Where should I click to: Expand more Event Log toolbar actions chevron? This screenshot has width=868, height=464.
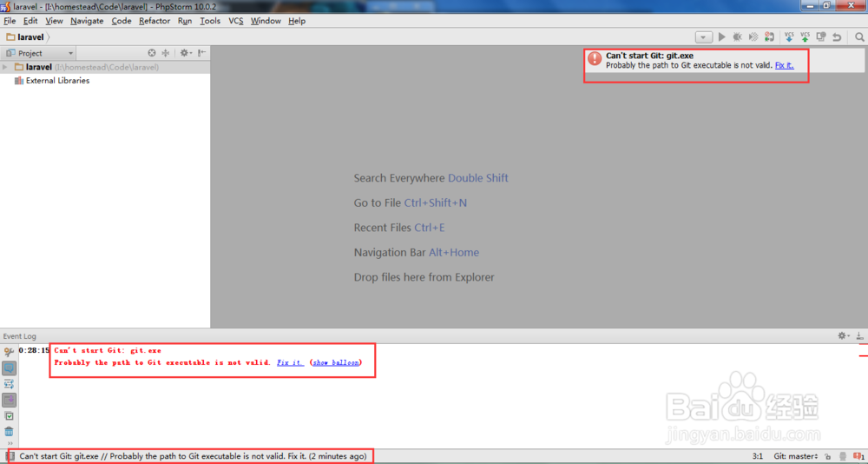point(10,443)
